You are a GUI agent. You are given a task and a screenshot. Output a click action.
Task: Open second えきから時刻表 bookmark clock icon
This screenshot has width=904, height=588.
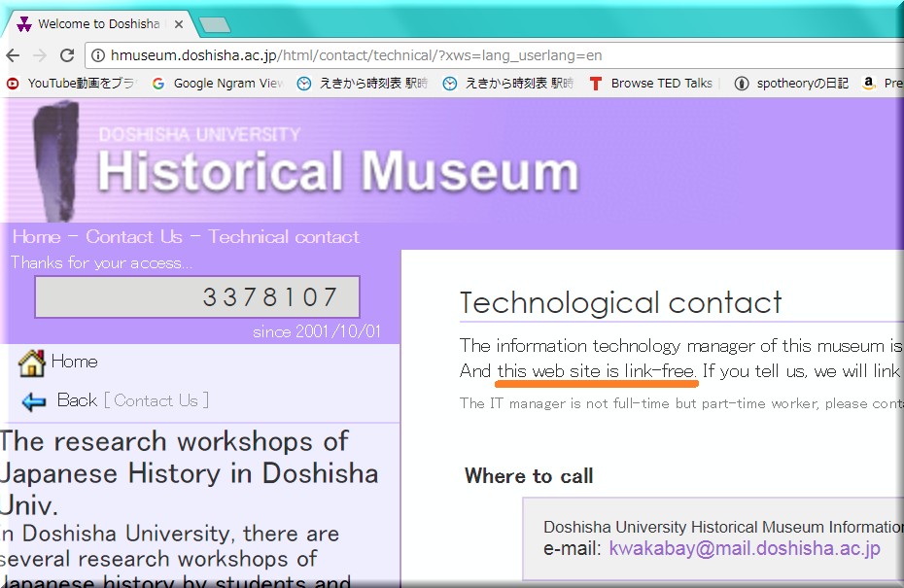pos(450,84)
